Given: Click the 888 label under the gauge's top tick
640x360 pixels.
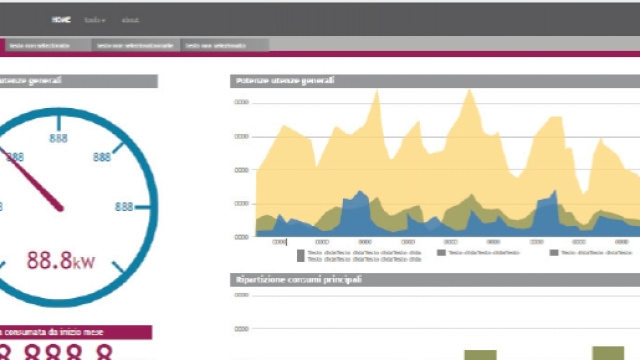Looking at the screenshot, I should click(58, 138).
